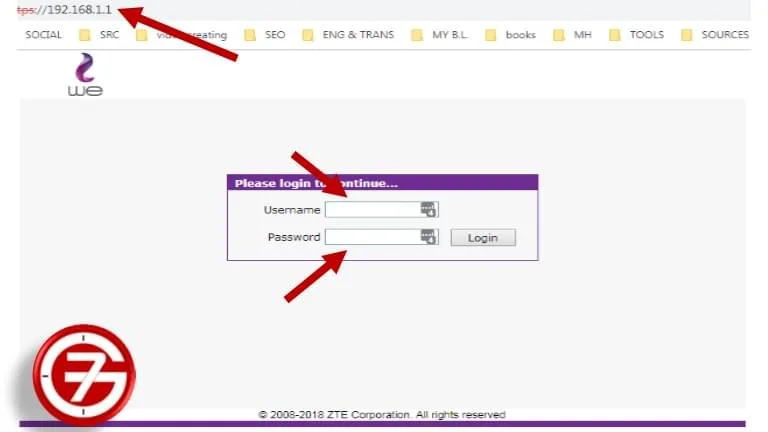Click the folder icon beside TOOLS
The height and width of the screenshot is (432, 768).
point(615,35)
